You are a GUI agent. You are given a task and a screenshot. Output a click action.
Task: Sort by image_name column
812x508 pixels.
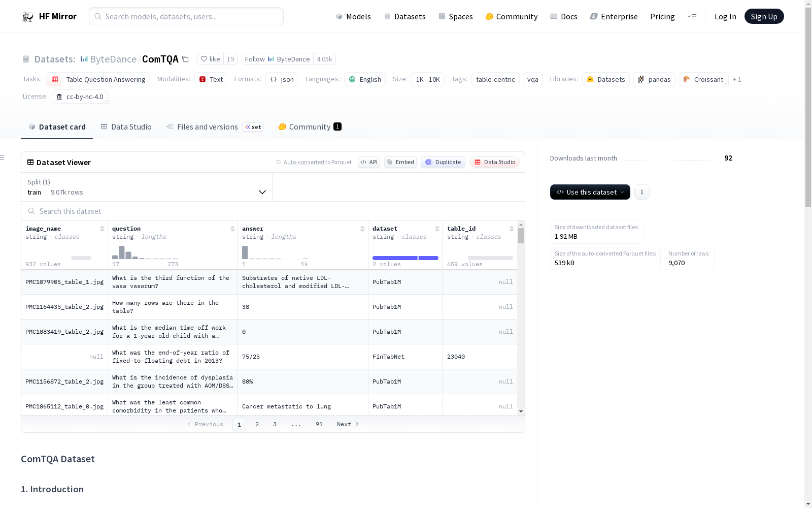(x=102, y=229)
